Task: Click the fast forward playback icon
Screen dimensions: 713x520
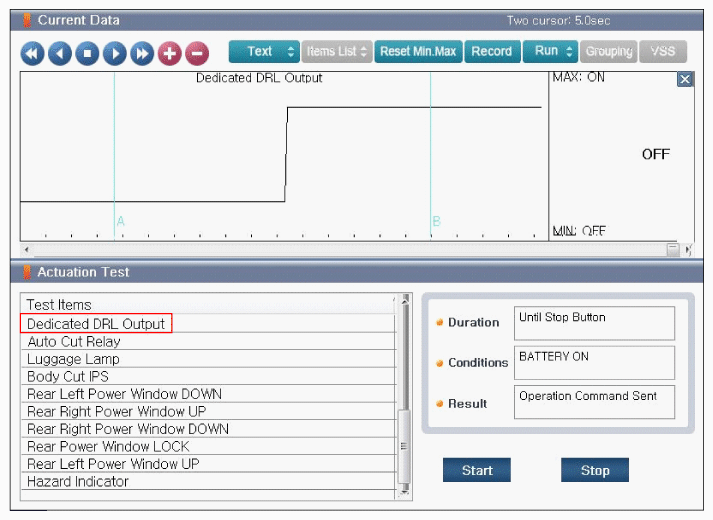Action: [x=142, y=53]
